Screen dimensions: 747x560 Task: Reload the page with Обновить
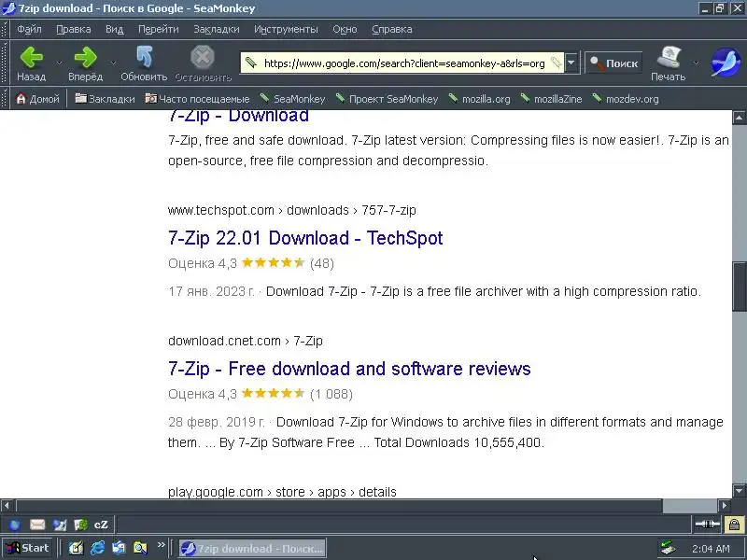pyautogui.click(x=144, y=63)
